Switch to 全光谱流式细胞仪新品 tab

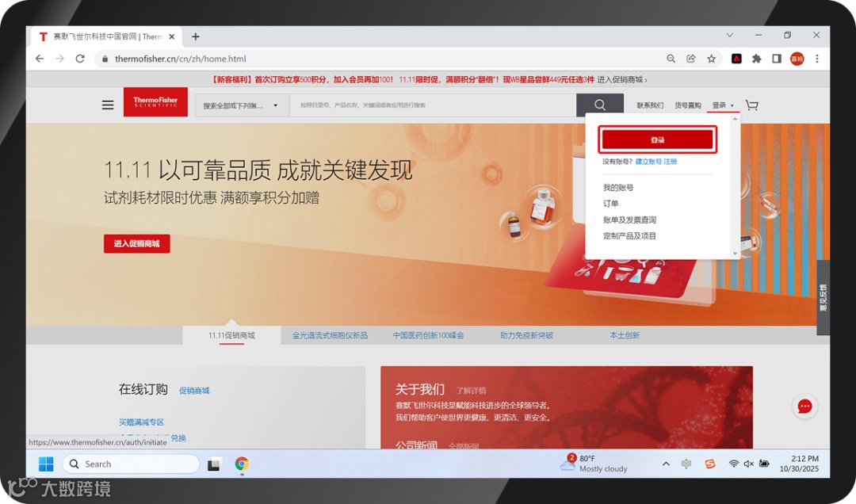330,335
